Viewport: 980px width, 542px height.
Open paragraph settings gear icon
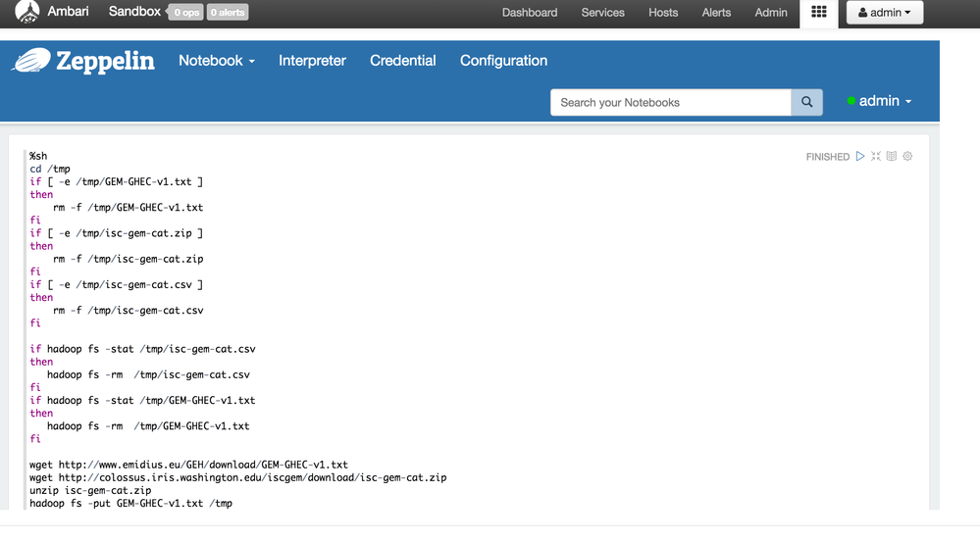point(907,156)
